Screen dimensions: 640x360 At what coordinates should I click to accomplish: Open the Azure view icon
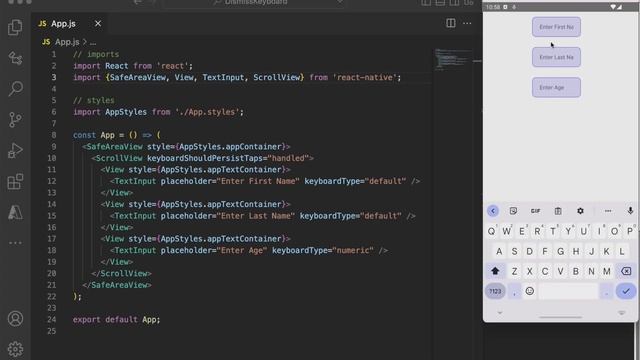[x=15, y=212]
